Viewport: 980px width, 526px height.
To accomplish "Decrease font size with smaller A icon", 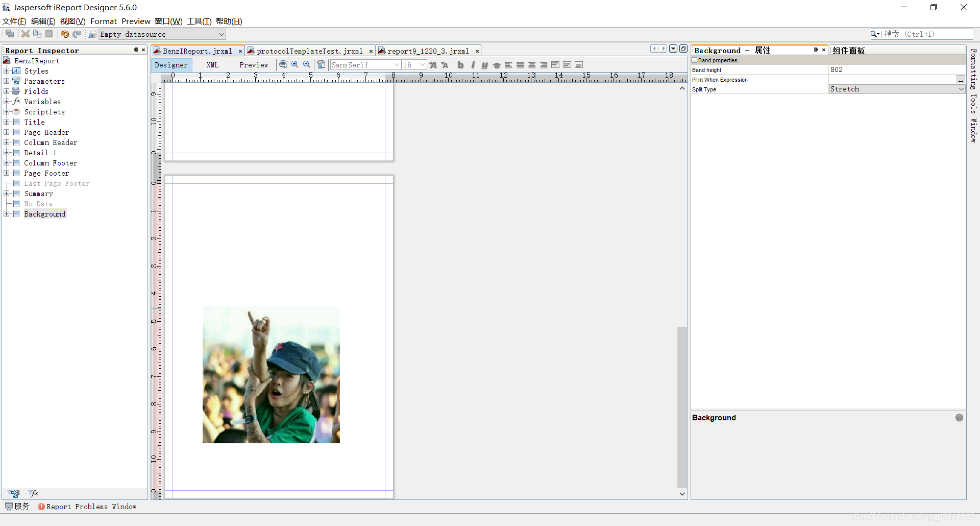I will (x=445, y=65).
